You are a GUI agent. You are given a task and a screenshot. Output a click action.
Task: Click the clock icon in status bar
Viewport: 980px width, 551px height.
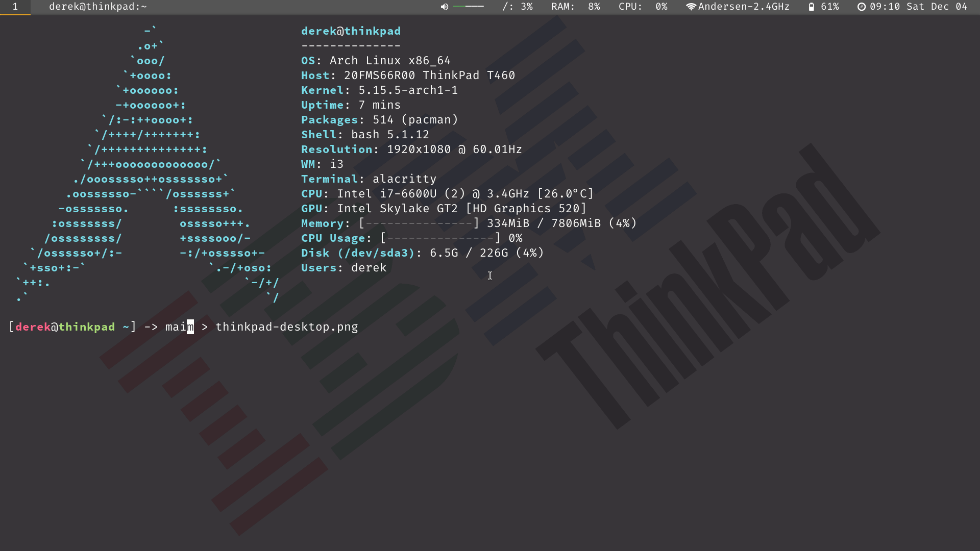coord(862,7)
